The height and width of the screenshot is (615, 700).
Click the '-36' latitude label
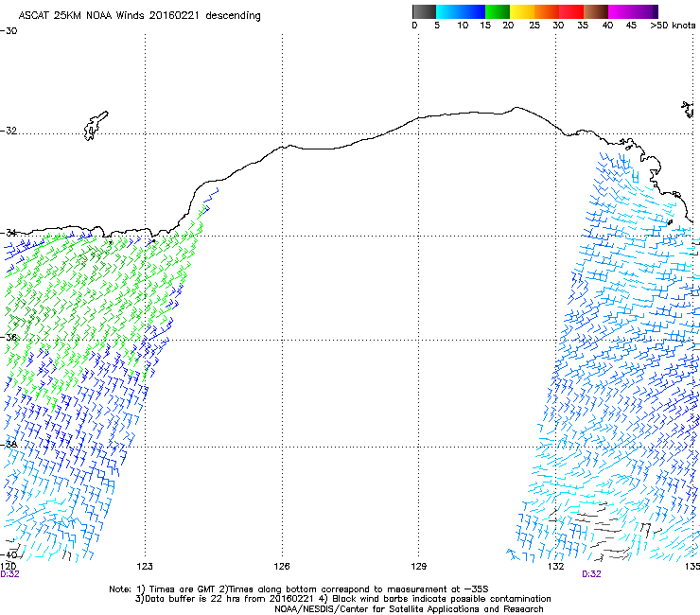[x=9, y=337]
